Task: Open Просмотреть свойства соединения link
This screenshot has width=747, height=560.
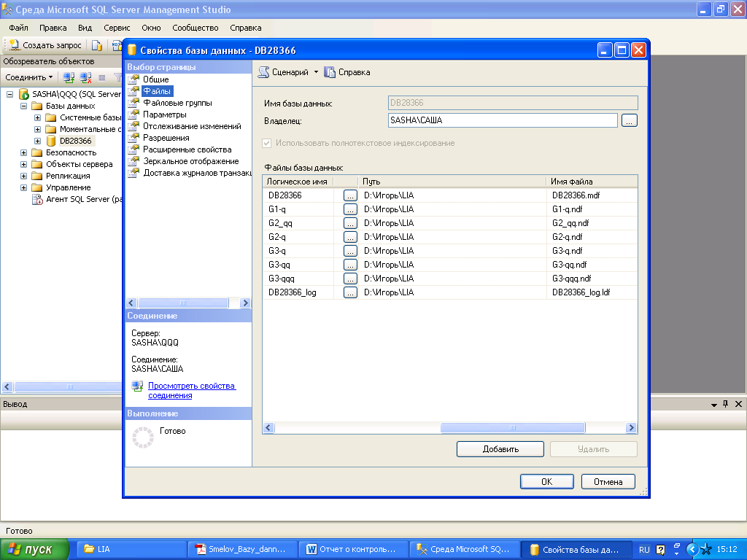Action: click(x=192, y=391)
